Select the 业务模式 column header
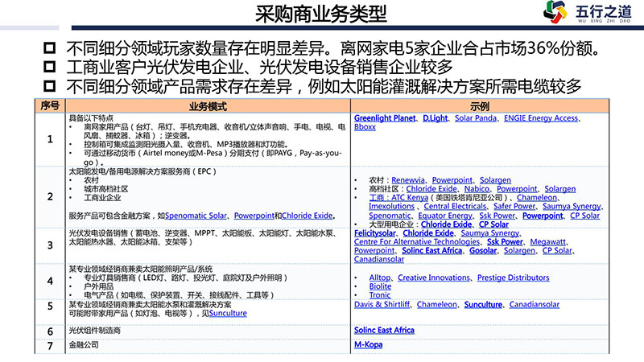 tap(208, 106)
